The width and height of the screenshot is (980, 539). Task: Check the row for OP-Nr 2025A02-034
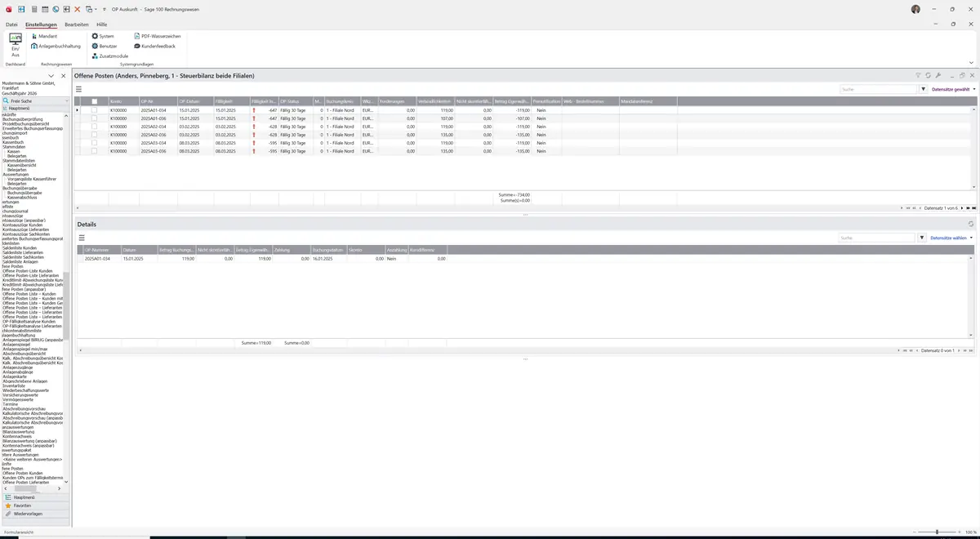coord(95,127)
